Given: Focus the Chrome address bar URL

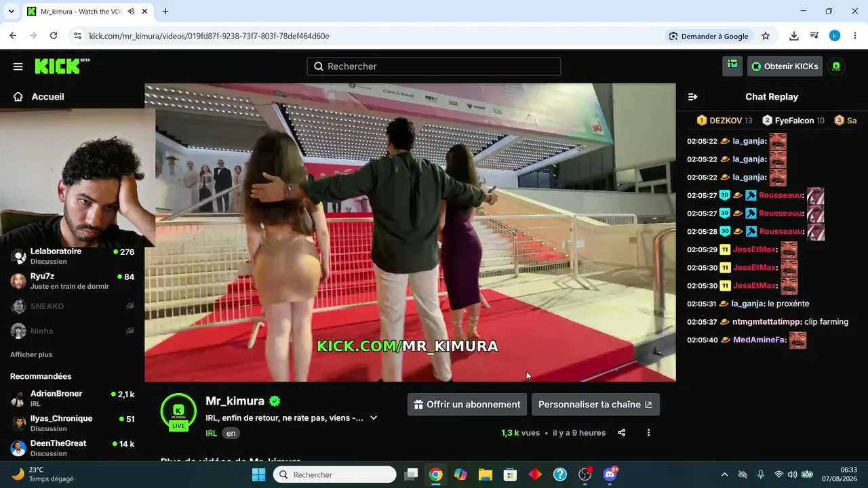Looking at the screenshot, I should 209,36.
